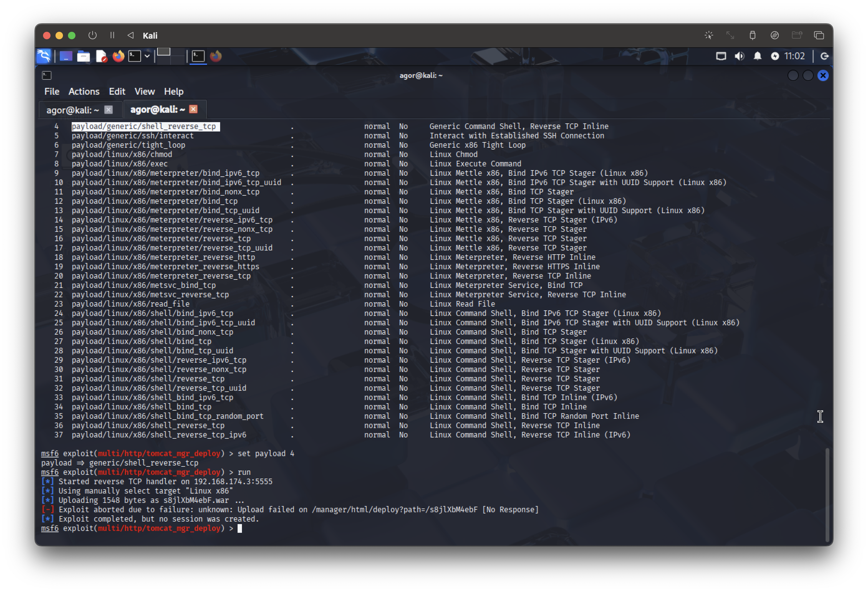Launch the Files manager from the panel

click(83, 56)
